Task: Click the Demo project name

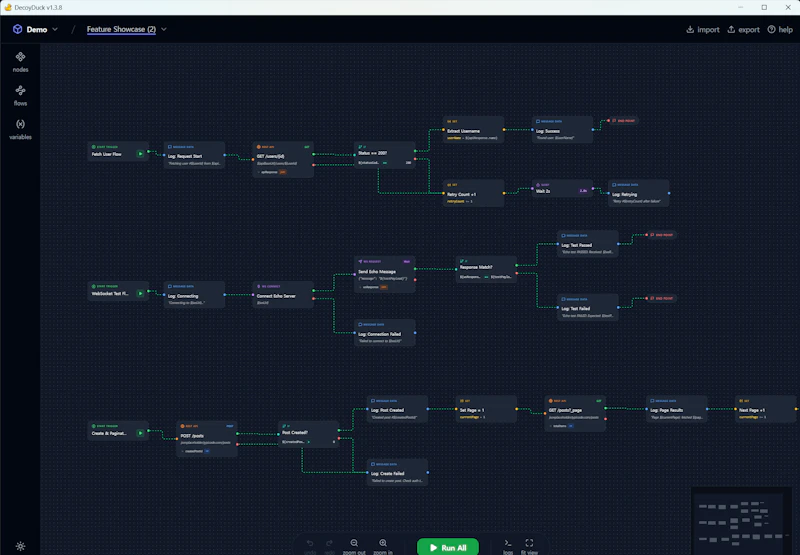Action: (37, 30)
